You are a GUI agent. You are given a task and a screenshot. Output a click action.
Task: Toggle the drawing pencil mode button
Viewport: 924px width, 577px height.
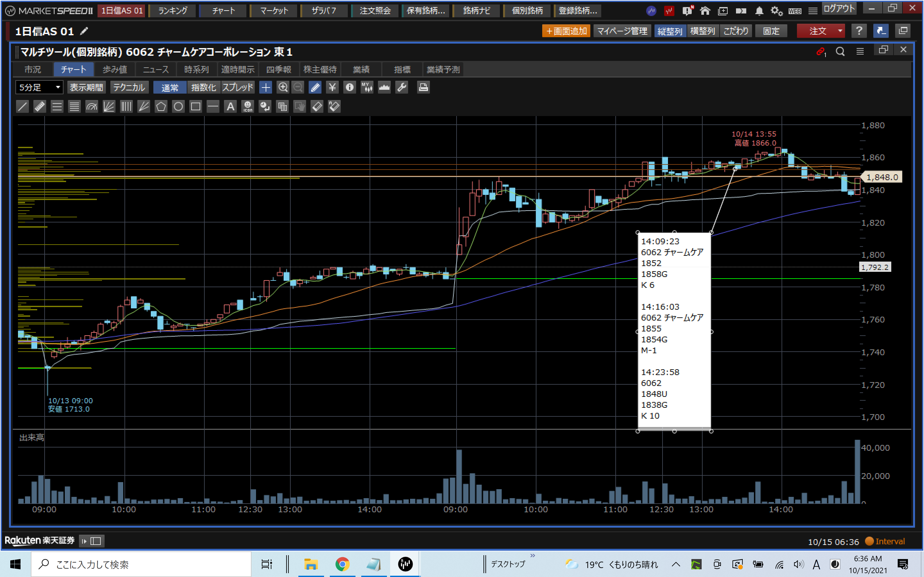click(315, 88)
